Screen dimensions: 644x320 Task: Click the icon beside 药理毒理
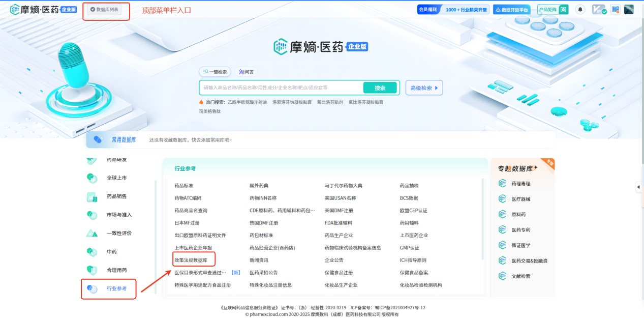[503, 184]
